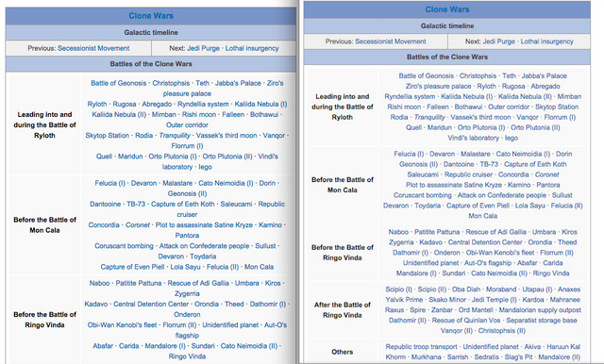Open Battle of Geonosis in left navbox

coord(119,83)
